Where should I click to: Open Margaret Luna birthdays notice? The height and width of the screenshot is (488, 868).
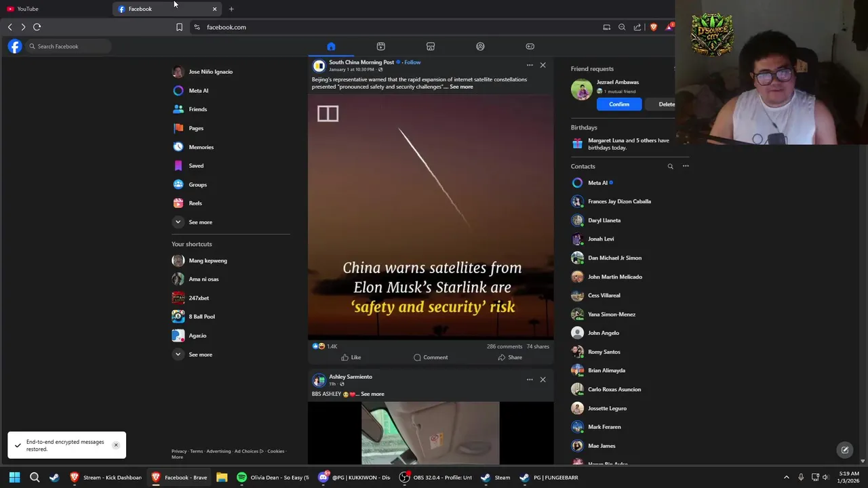click(x=628, y=144)
